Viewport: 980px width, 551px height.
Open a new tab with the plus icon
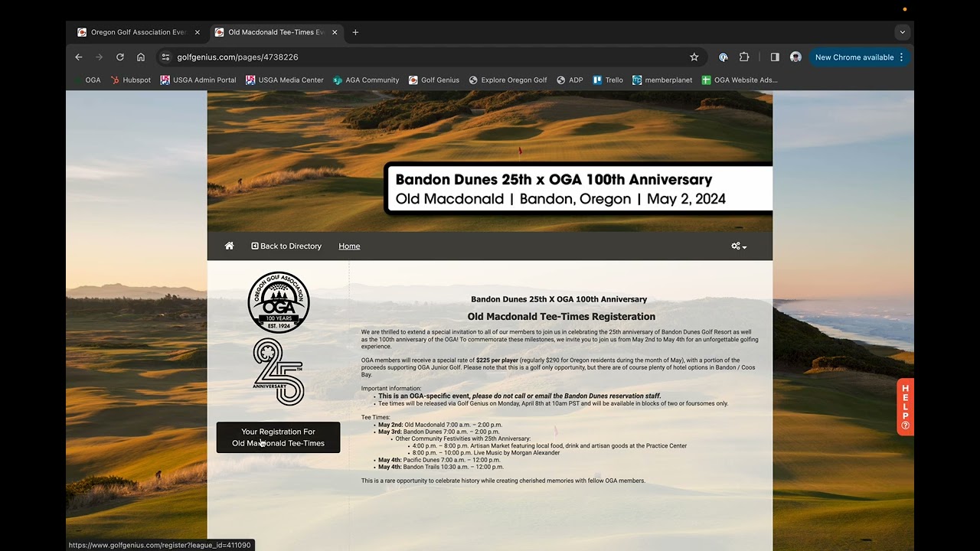355,32
